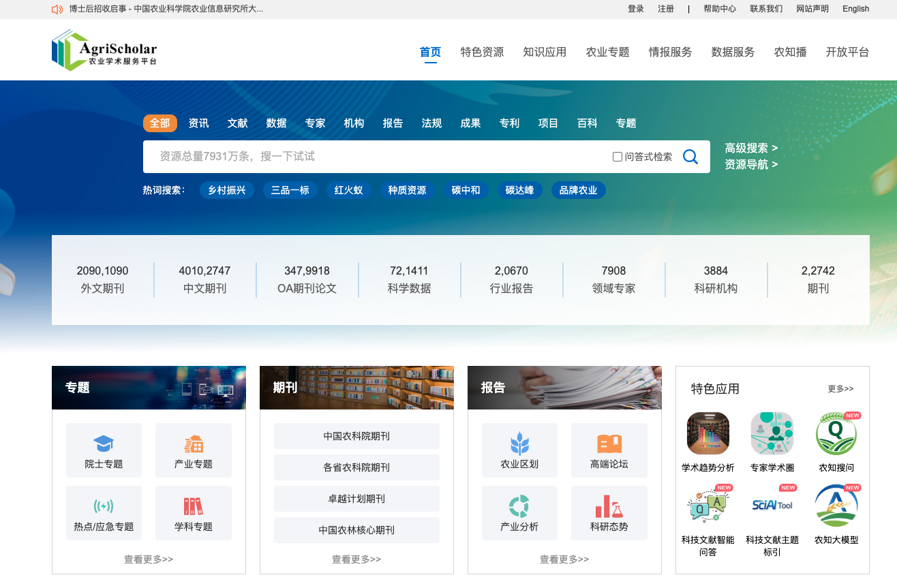This screenshot has width=897, height=588.
Task: Open 卓越计划期刊 button
Action: click(x=356, y=499)
